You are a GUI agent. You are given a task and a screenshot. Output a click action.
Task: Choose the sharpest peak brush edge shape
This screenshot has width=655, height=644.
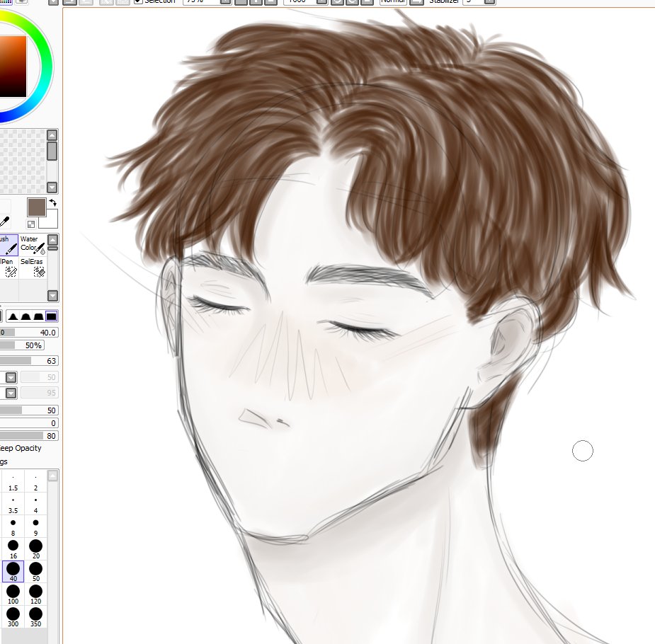[13, 316]
